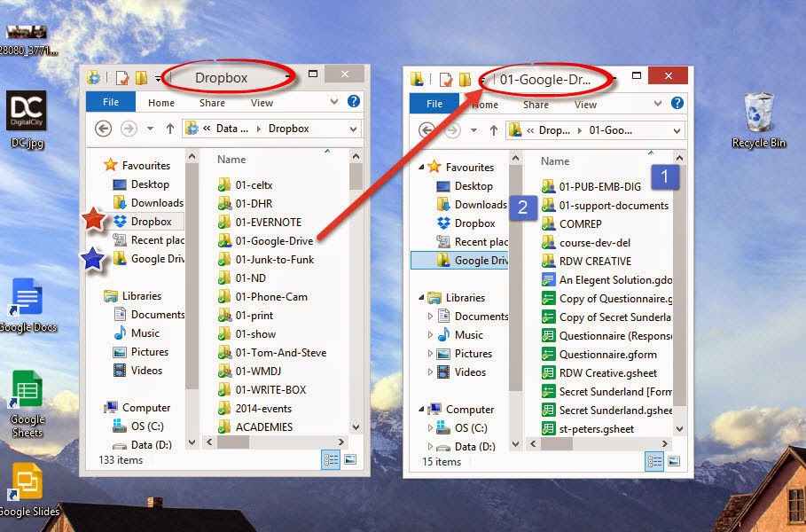The height and width of the screenshot is (532, 806).
Task: Click Help icon in 01-Google-Drive window
Action: (677, 104)
